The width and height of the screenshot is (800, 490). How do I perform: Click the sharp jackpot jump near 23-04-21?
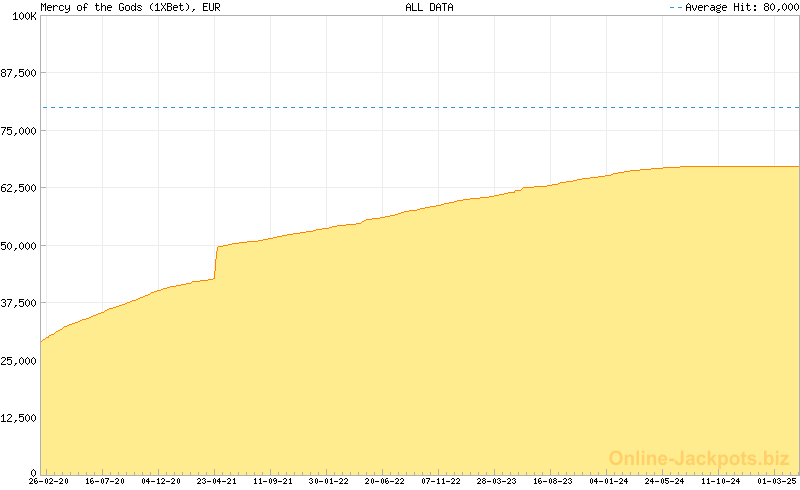click(216, 262)
